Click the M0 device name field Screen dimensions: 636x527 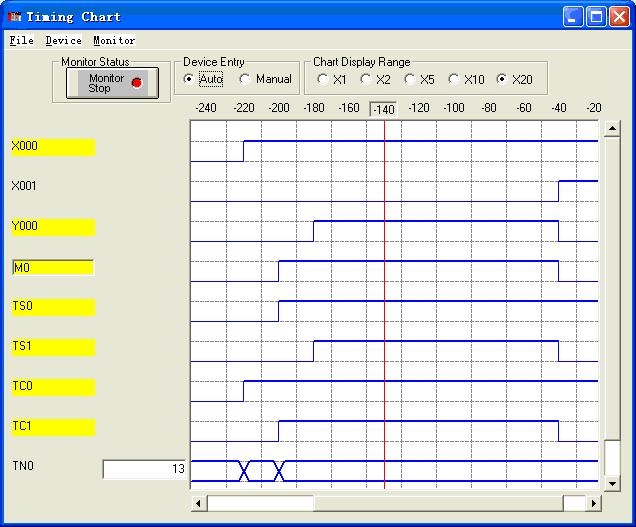[x=52, y=267]
